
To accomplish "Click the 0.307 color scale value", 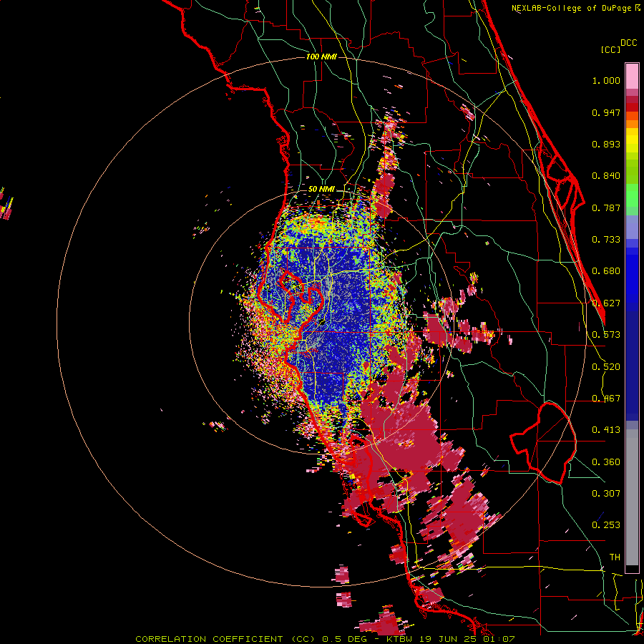I will tap(606, 493).
